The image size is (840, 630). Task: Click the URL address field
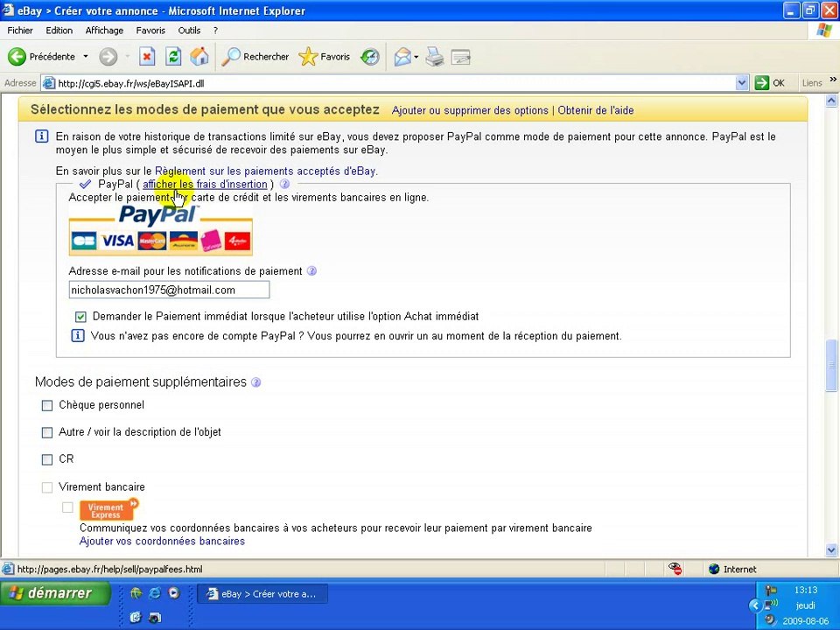point(395,83)
